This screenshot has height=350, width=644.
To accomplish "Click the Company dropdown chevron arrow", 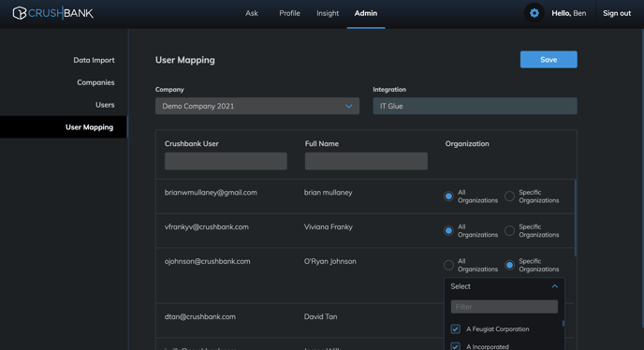I will tap(349, 106).
